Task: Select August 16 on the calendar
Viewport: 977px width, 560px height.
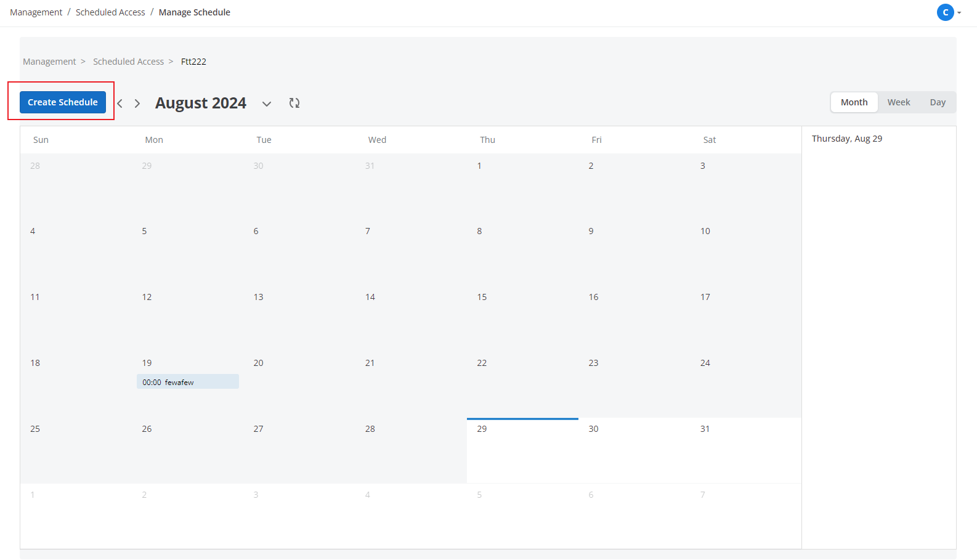Action: [x=593, y=297]
